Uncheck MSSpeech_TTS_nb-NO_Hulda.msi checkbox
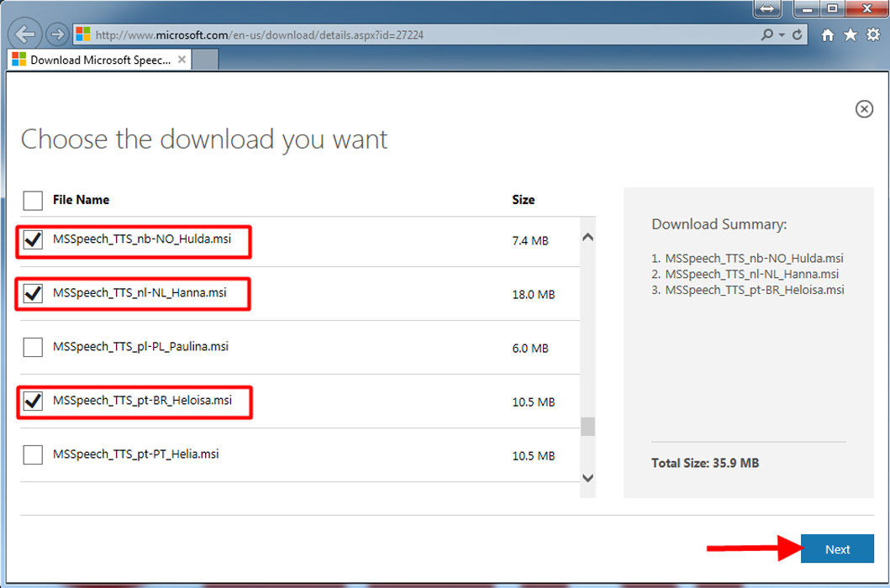The image size is (890, 588). tap(33, 240)
